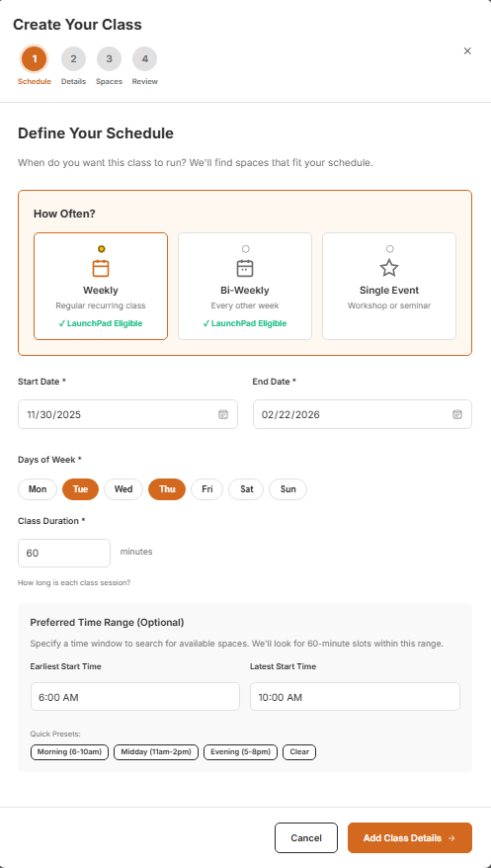Clear the preferred time range
The width and height of the screenshot is (491, 868).
point(299,752)
